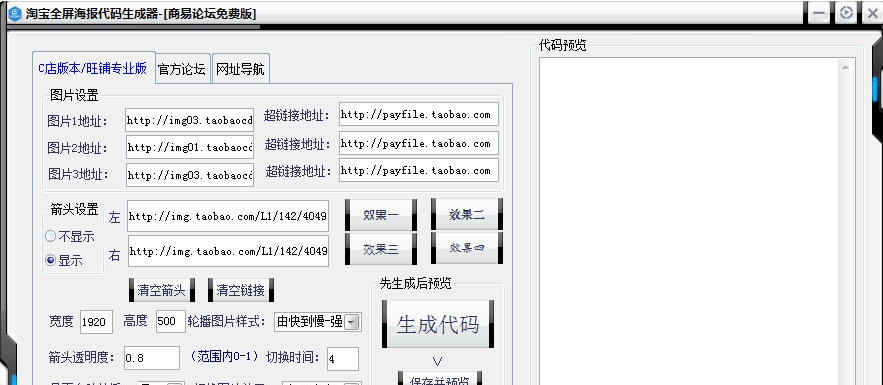Click the 代码预览 scrollbar up arrow
The width and height of the screenshot is (883, 385).
[845, 68]
